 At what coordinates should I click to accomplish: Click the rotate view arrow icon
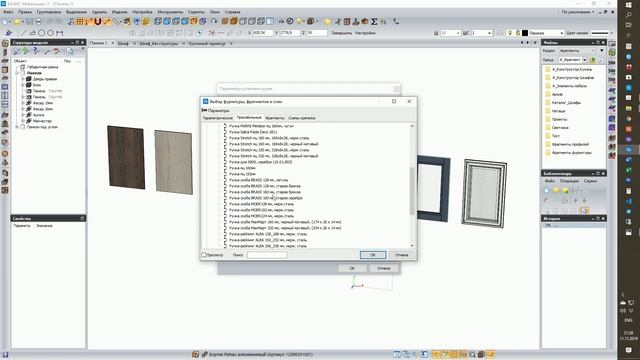click(x=214, y=21)
